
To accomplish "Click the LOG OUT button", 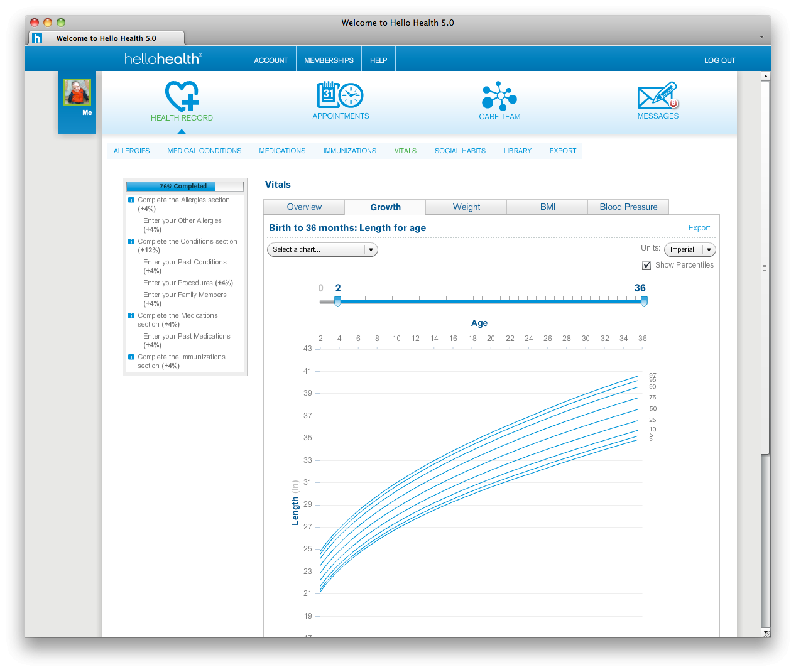I will [x=719, y=60].
